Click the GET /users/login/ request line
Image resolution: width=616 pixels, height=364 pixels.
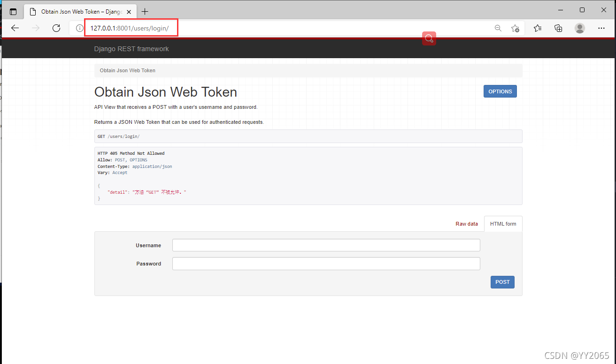tap(119, 136)
